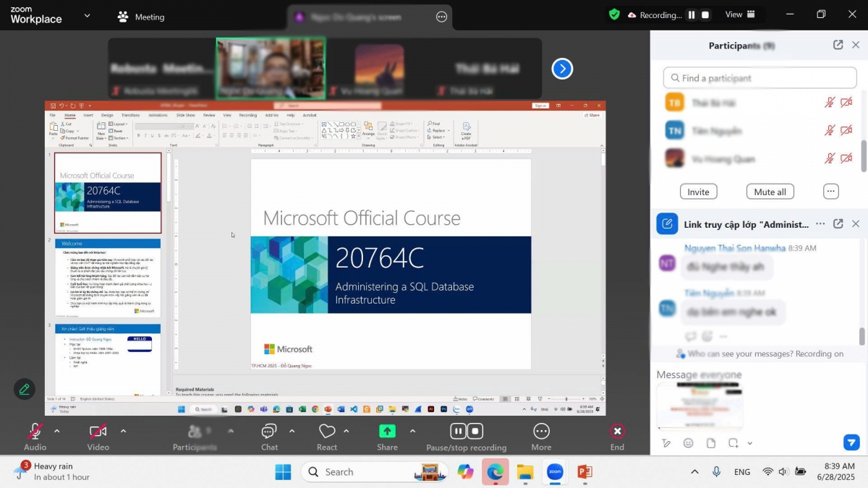The width and height of the screenshot is (868, 488).
Task: Open Microsoft Edge from the taskbar
Action: point(495,472)
